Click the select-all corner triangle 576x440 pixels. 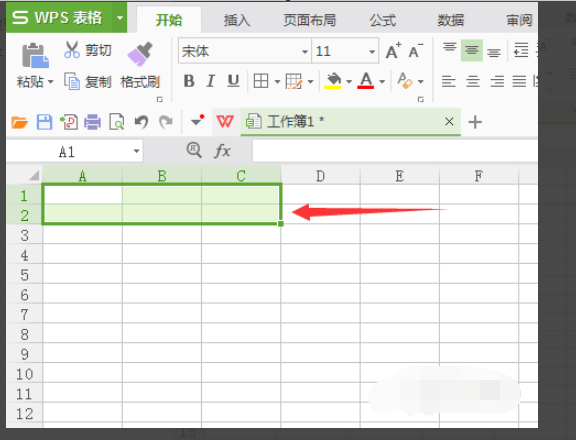34,175
